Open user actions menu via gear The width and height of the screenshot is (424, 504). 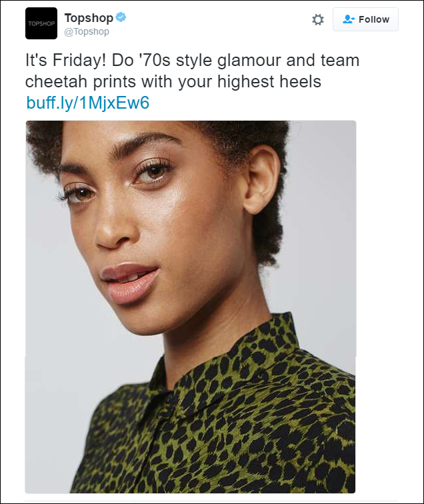point(318,19)
